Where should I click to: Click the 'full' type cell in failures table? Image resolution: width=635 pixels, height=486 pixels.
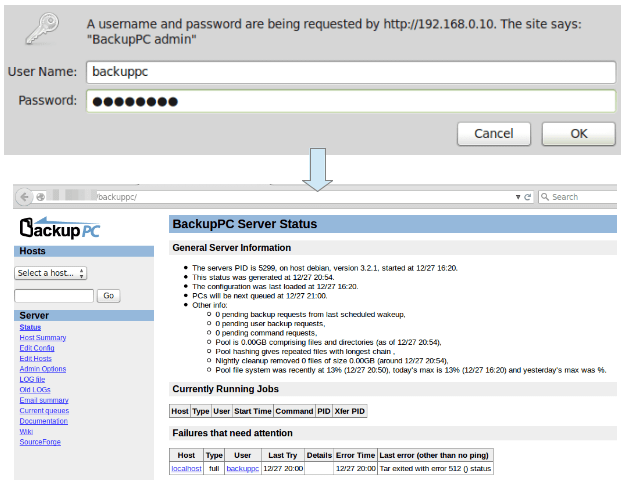point(214,469)
